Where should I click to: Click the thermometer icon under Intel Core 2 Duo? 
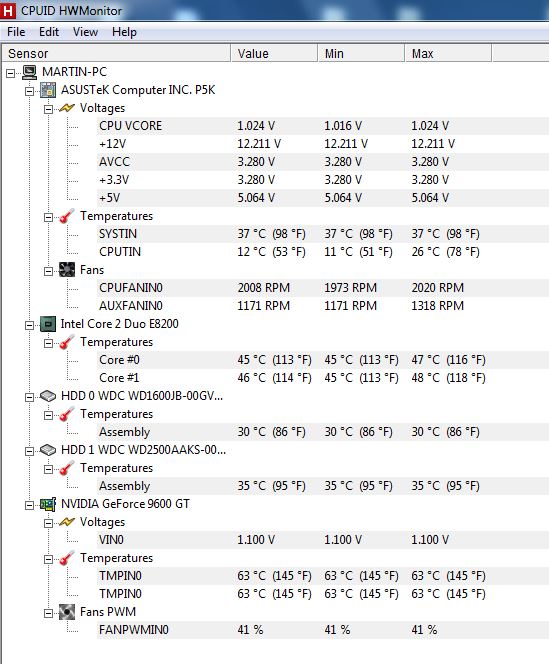(67, 342)
